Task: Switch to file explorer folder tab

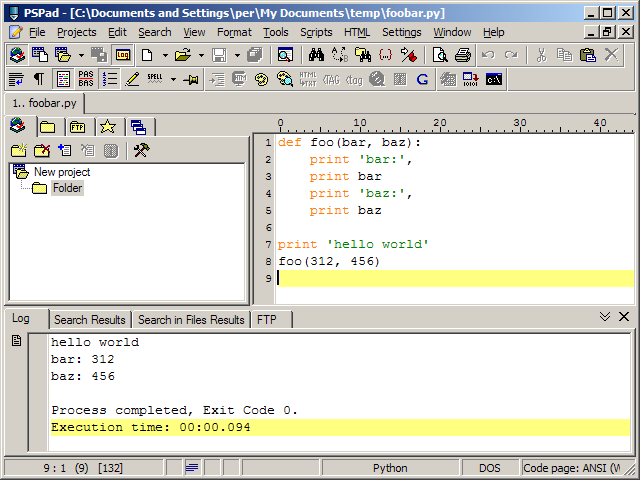Action: pyautogui.click(x=48, y=127)
